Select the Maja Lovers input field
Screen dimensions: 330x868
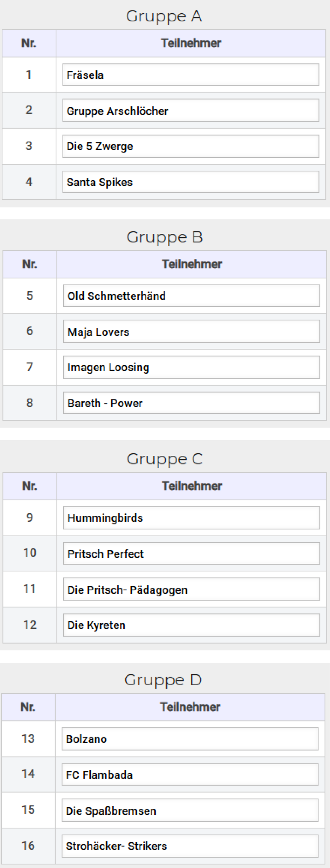click(191, 332)
